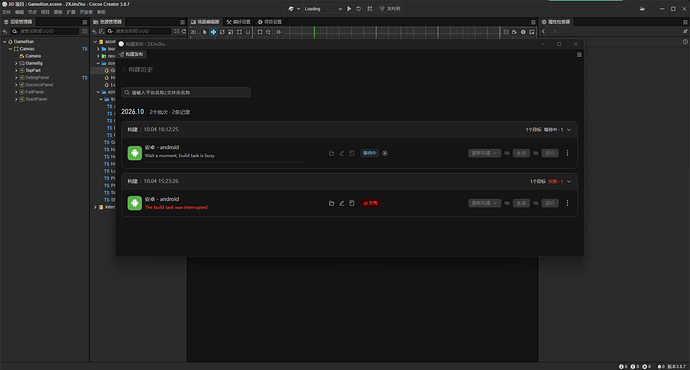Collapse the Canvas node in hierarchy

click(x=11, y=49)
